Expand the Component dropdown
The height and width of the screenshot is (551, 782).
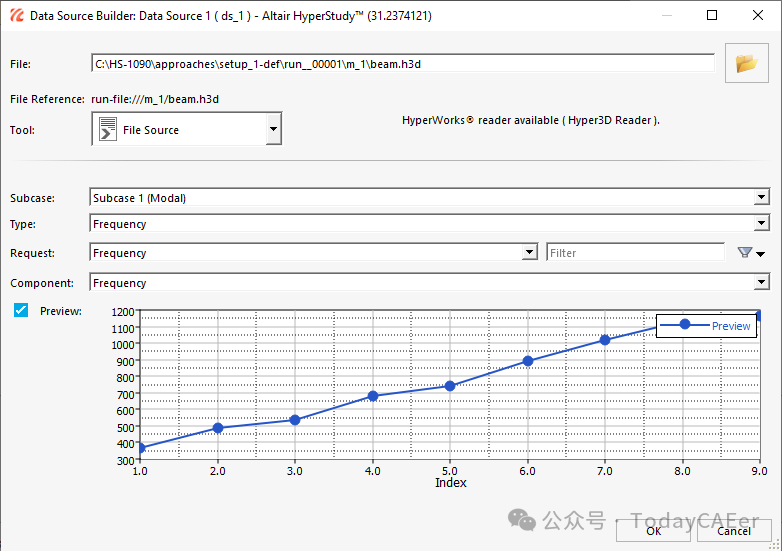(761, 282)
